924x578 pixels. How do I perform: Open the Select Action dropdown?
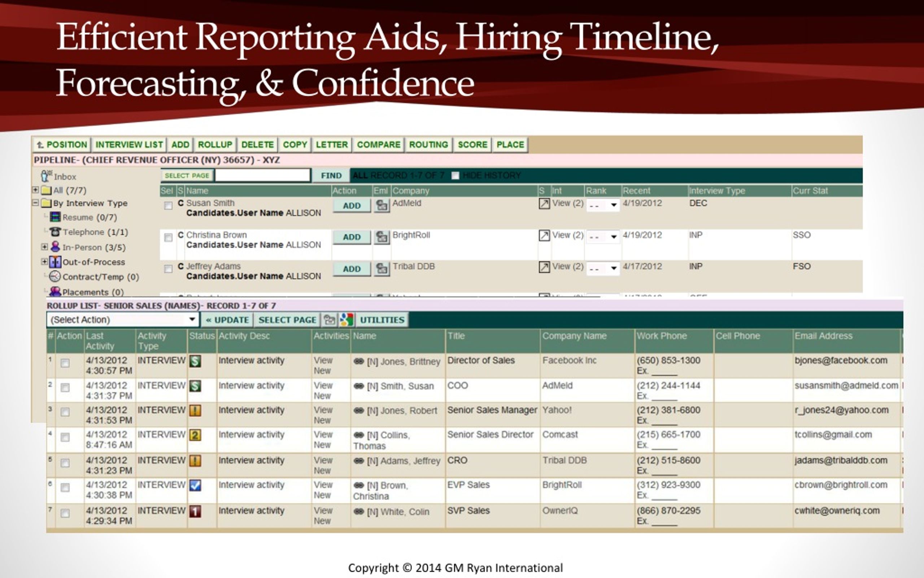pyautogui.click(x=123, y=320)
